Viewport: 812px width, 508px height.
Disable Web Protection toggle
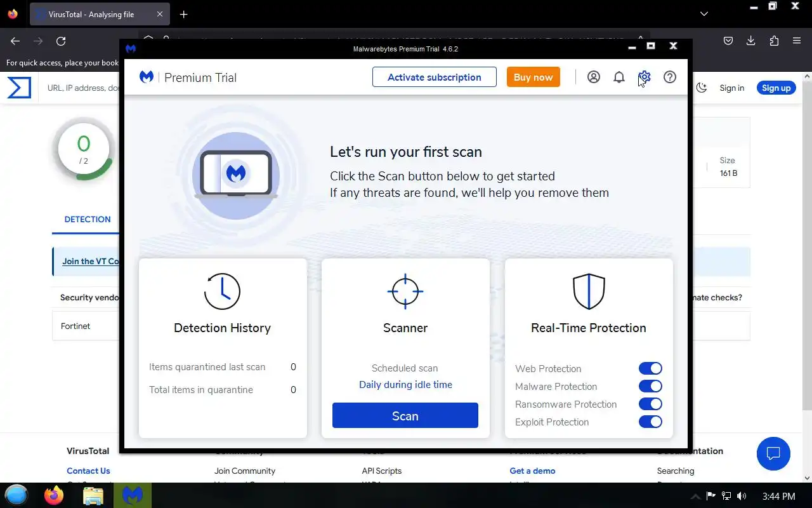point(650,368)
